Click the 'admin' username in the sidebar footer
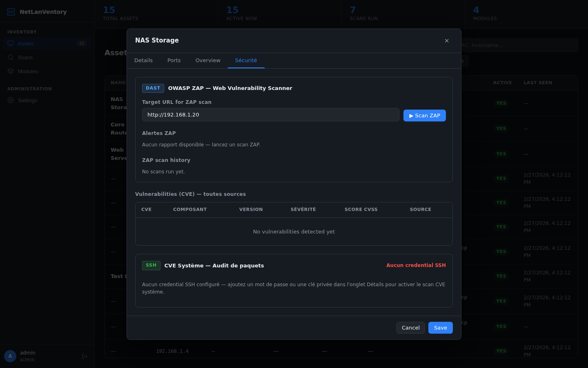Viewport: 588px width, 368px height. pyautogui.click(x=28, y=353)
